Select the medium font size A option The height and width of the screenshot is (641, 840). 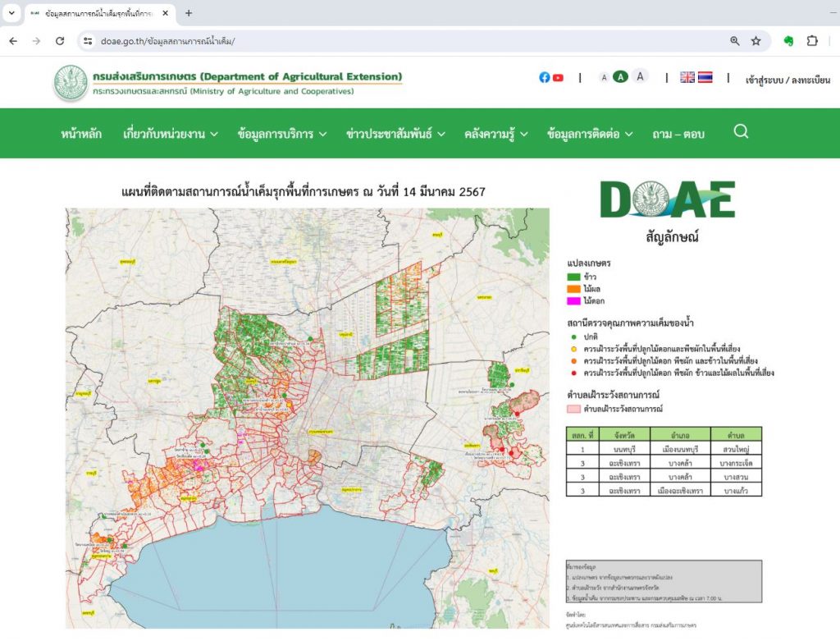click(621, 77)
